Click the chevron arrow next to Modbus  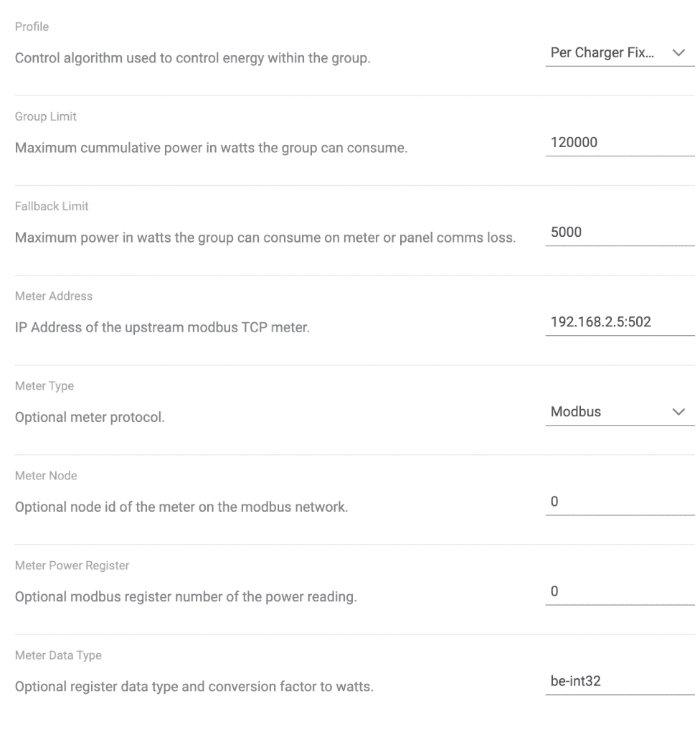tap(678, 412)
